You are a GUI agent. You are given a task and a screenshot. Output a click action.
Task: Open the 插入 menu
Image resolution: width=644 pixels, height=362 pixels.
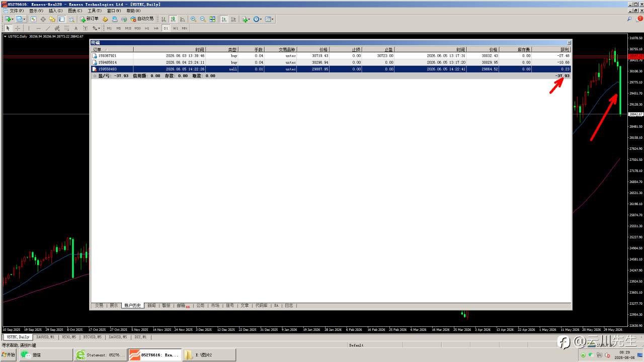[55, 11]
